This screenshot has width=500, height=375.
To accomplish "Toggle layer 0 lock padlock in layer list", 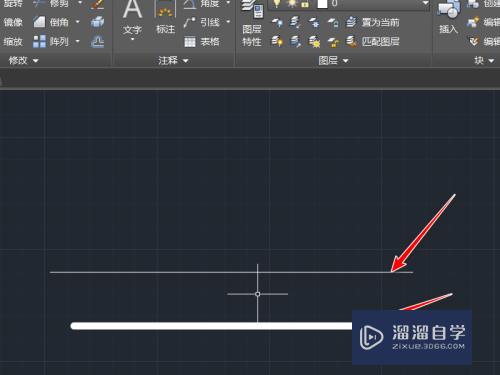I will tap(305, 4).
